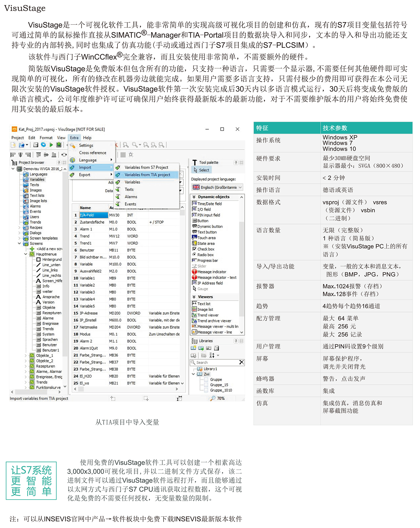Tick the Gruppe checkbox in Zwi library

tap(206, 380)
